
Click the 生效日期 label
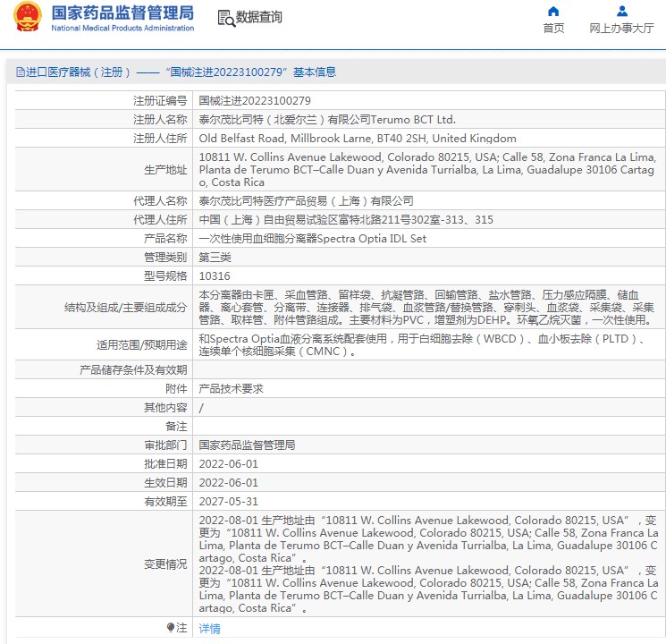pos(165,482)
